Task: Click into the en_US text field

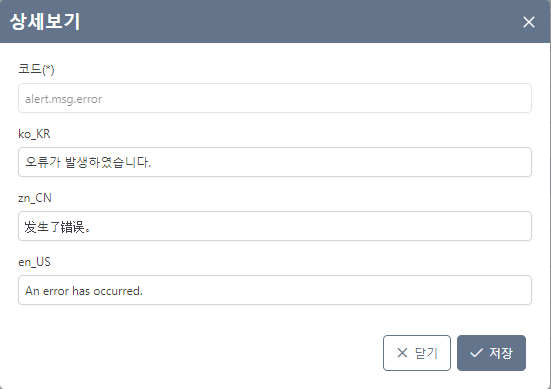Action: (275, 290)
